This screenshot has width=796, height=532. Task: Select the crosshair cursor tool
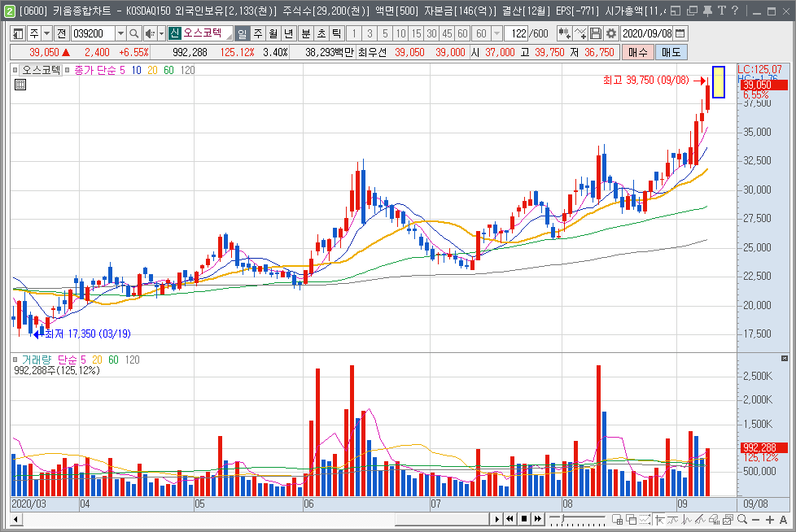click(659, 519)
